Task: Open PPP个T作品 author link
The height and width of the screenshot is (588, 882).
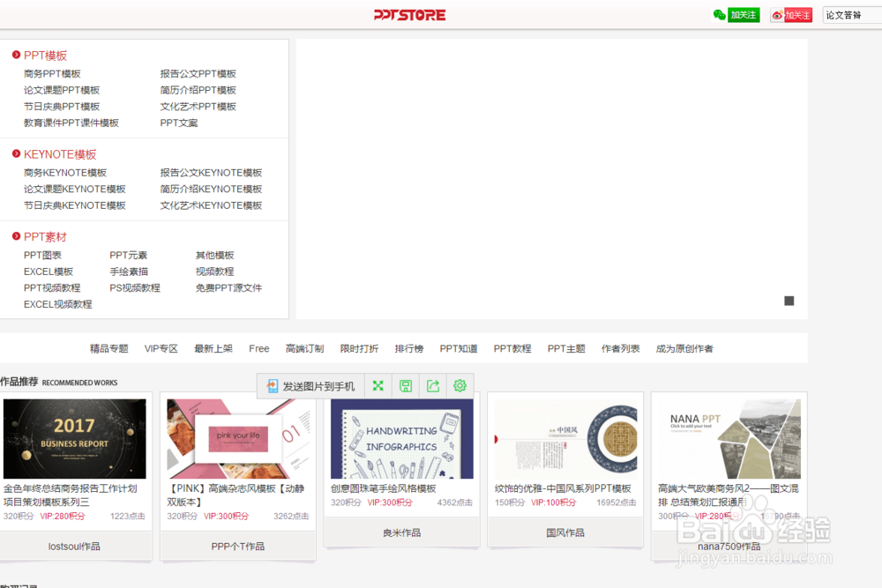Action: pyautogui.click(x=238, y=546)
